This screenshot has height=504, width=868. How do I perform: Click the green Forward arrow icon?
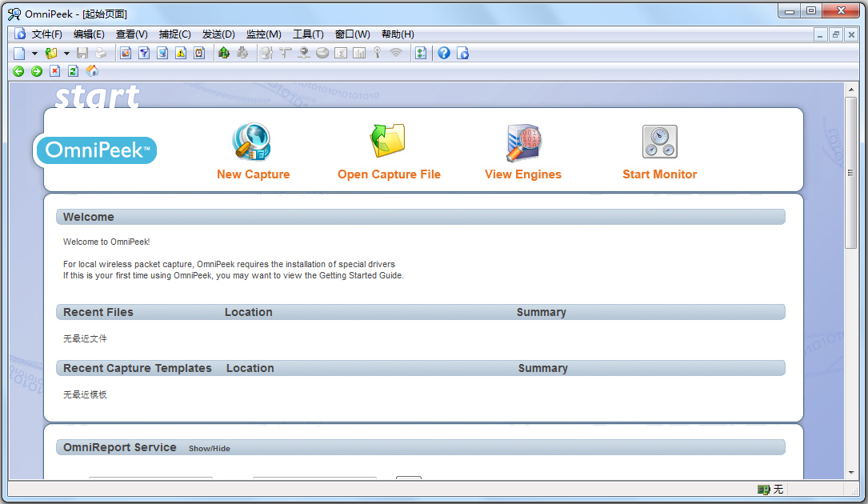pos(37,71)
